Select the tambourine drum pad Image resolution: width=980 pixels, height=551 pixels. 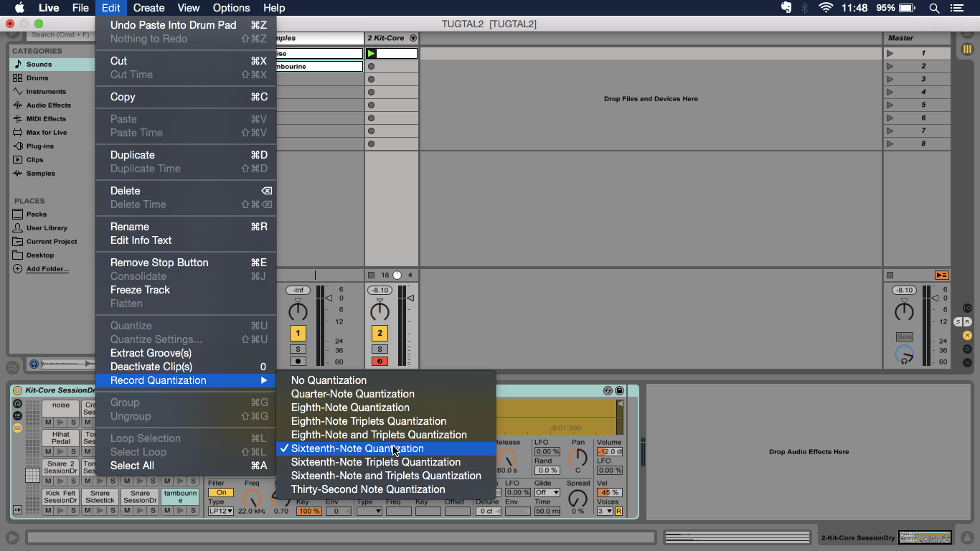pyautogui.click(x=179, y=496)
